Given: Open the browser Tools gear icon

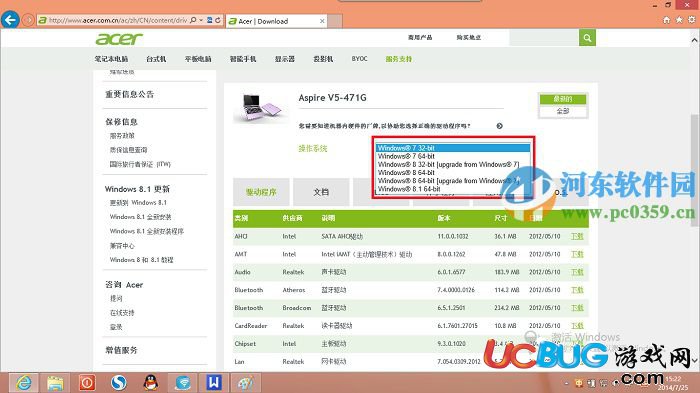Looking at the screenshot, I should tap(692, 20).
